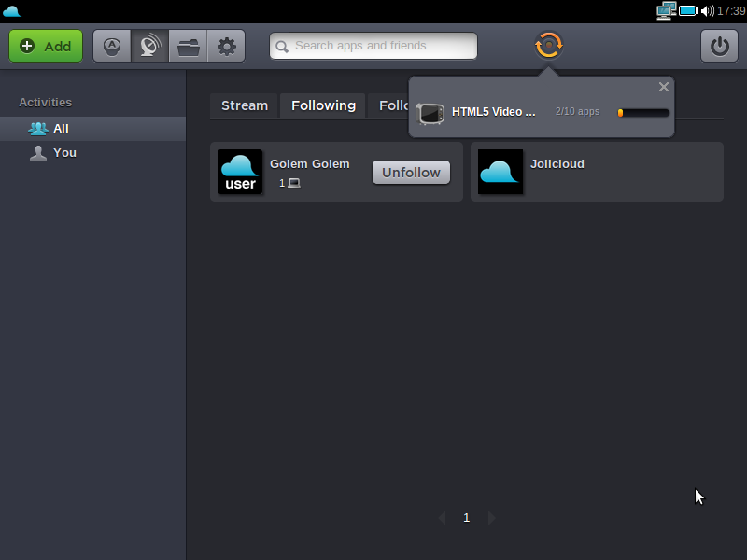Open the apps launcher dashboard icon
The height and width of the screenshot is (560, 747).
[x=112, y=46]
